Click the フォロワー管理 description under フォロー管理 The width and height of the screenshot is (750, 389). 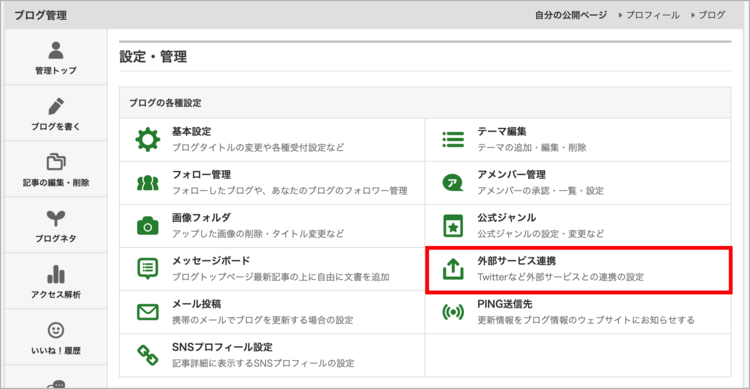pos(289,191)
